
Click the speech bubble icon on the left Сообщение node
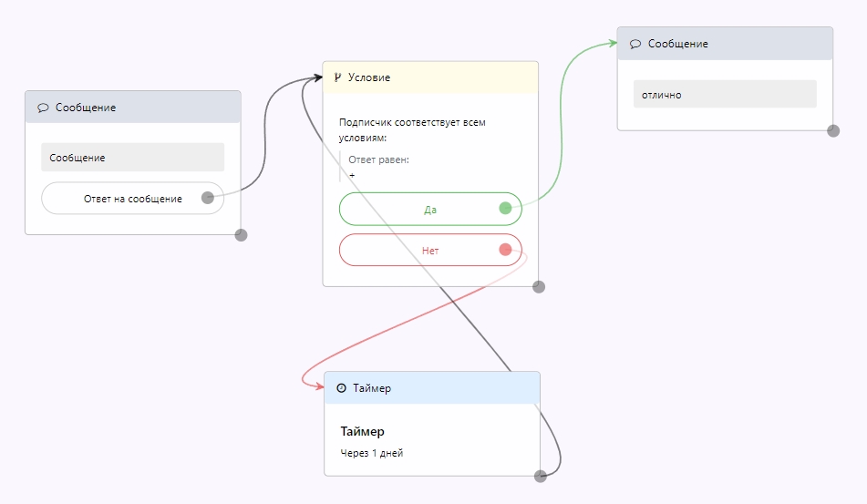point(43,108)
